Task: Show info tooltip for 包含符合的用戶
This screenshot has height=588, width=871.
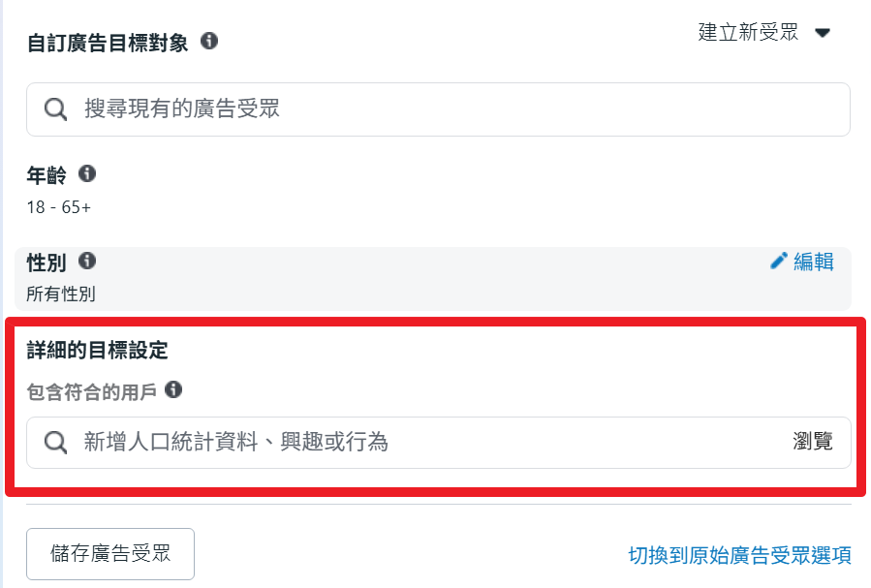Action: click(x=173, y=389)
